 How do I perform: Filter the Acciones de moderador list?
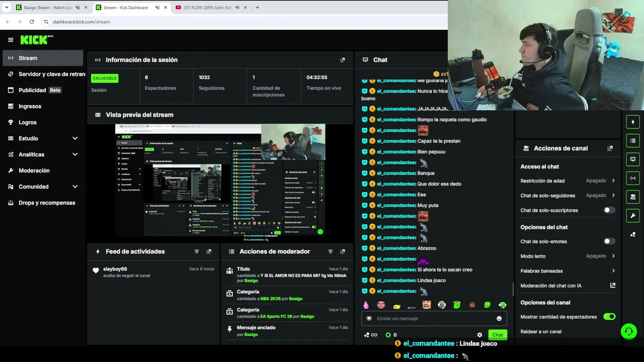coord(331,251)
